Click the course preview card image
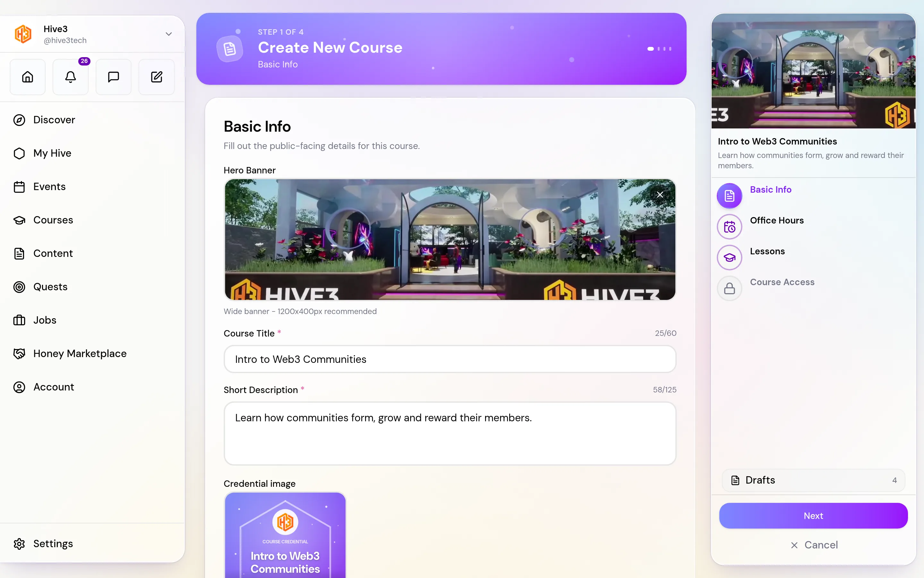Image resolution: width=924 pixels, height=578 pixels. pyautogui.click(x=813, y=71)
